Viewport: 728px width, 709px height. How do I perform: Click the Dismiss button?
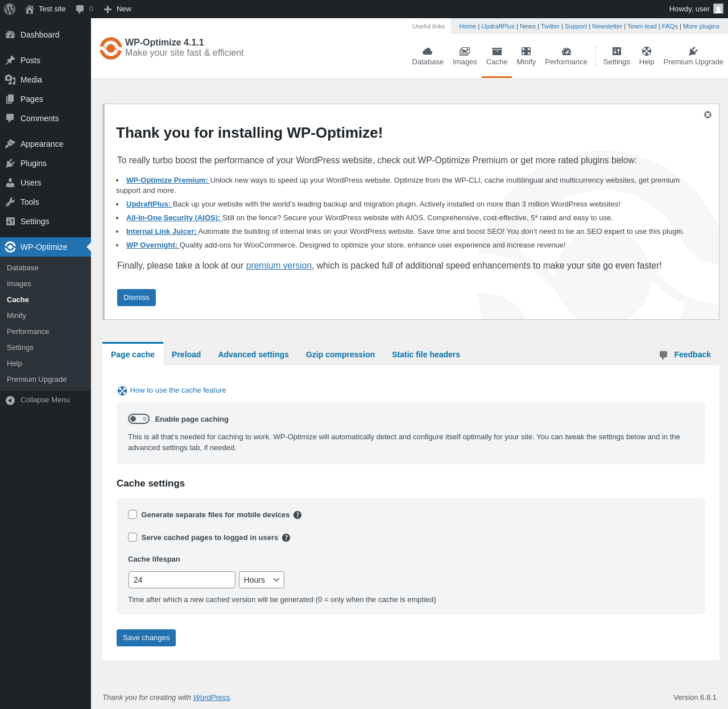[x=136, y=298]
